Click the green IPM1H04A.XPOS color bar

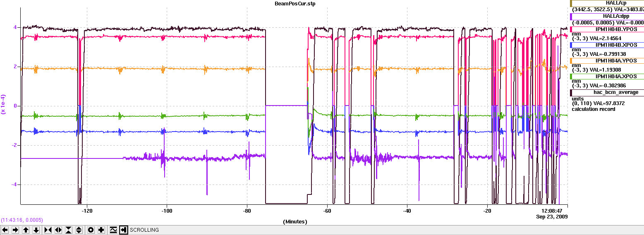coord(571,77)
